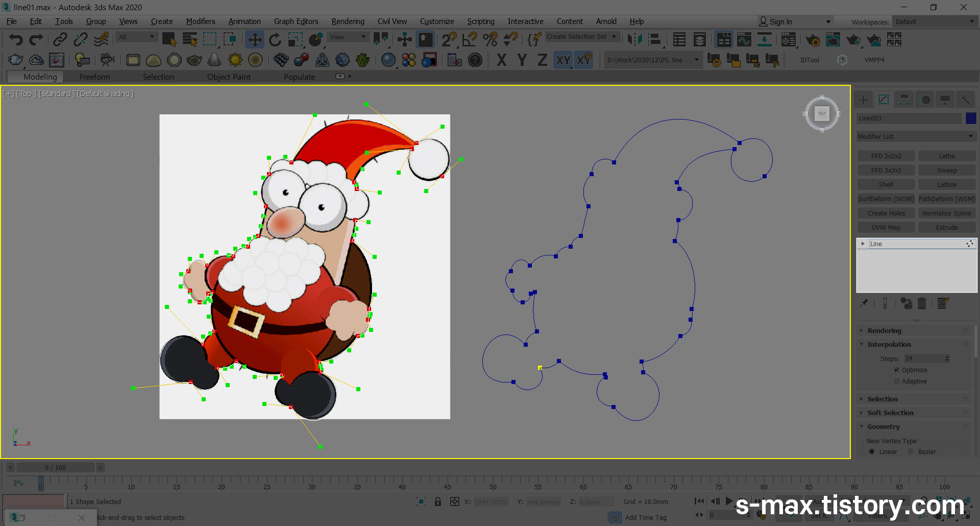Viewport: 980px width, 526px height.
Task: Apply the Sweep modifier button
Action: point(946,171)
